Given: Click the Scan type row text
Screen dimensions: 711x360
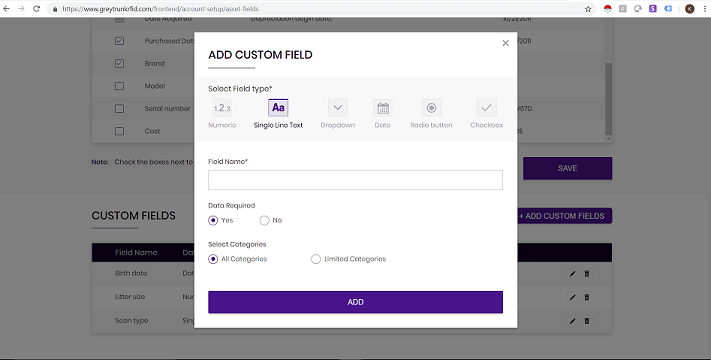Looking at the screenshot, I should coord(131,321).
